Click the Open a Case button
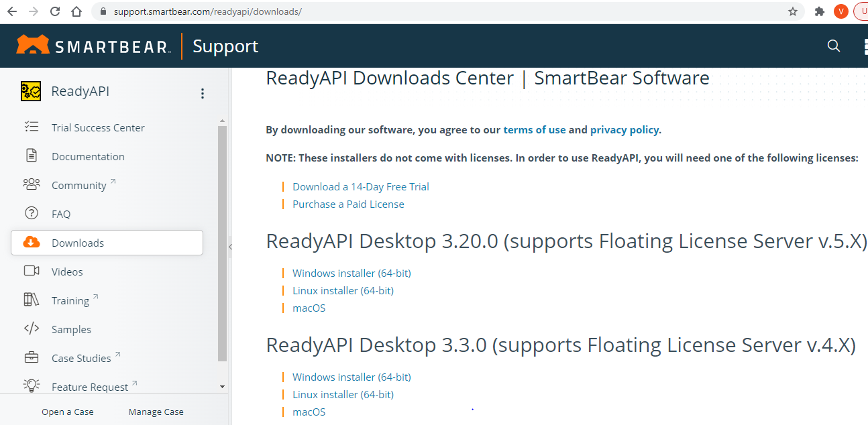 (68, 412)
